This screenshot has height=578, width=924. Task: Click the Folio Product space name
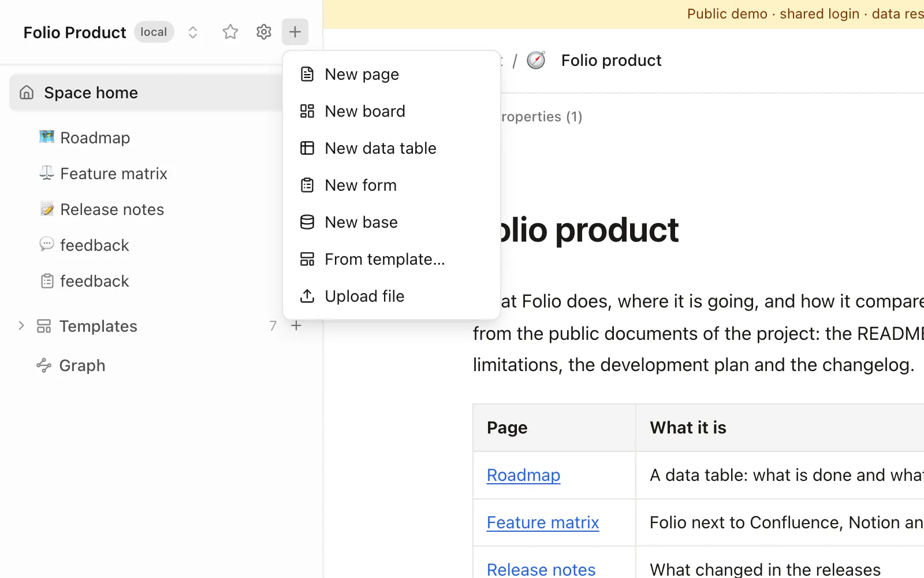(x=74, y=32)
